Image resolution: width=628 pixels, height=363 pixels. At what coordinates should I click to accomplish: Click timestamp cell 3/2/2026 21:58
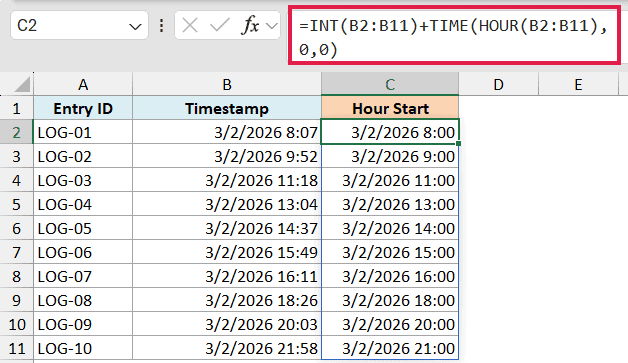click(x=227, y=349)
